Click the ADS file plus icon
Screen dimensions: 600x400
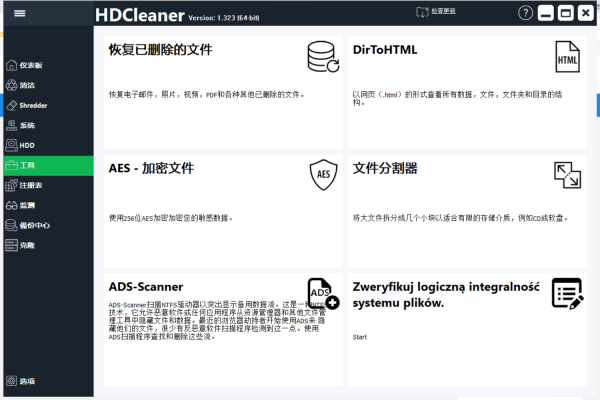(323, 294)
